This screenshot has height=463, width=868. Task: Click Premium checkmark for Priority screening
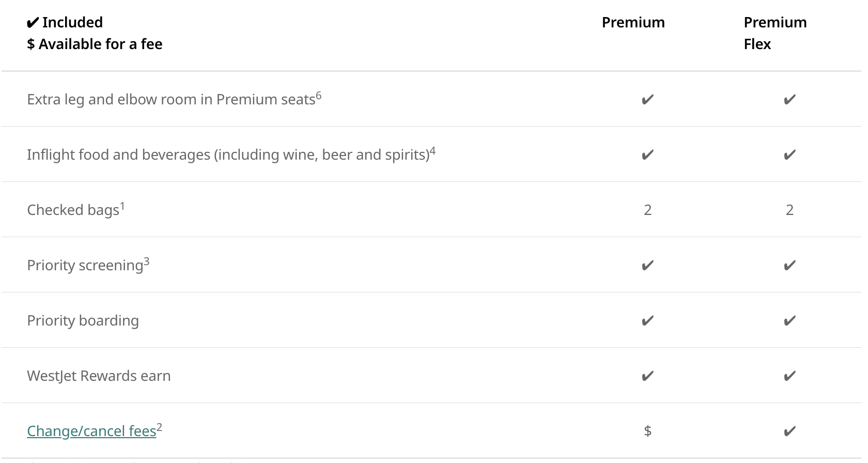[647, 265]
